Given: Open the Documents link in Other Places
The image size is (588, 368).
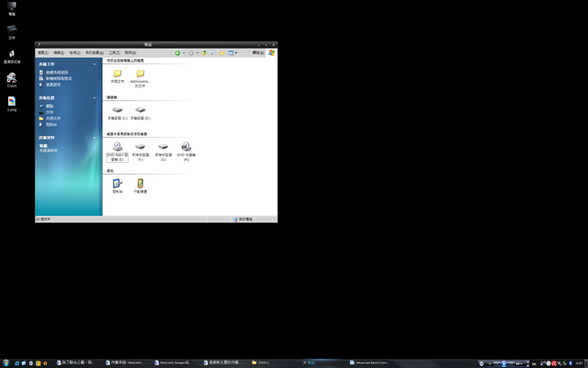Looking at the screenshot, I should pyautogui.click(x=46, y=112).
